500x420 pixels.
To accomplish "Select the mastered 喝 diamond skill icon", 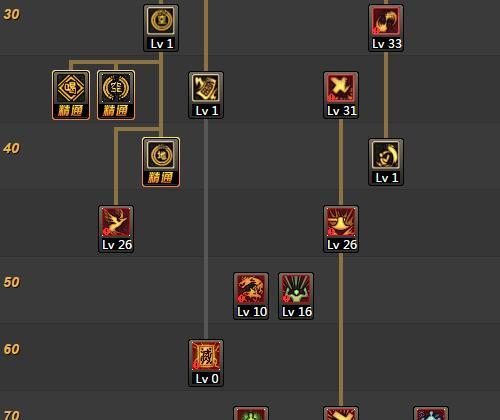I will point(71,95).
